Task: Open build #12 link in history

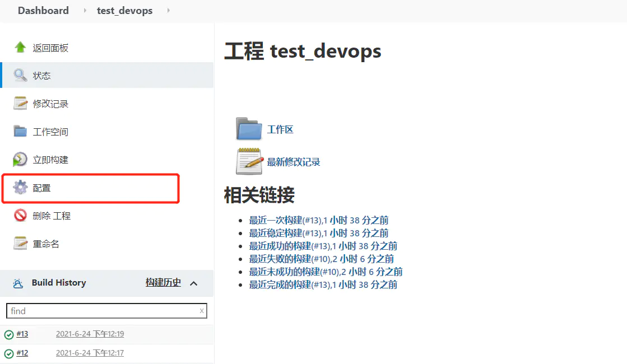Action: 22,353
